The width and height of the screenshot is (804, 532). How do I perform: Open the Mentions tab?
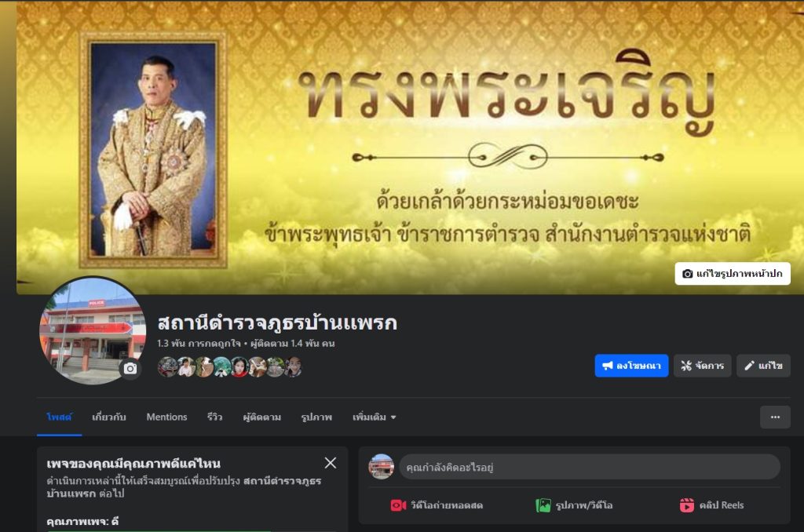166,417
